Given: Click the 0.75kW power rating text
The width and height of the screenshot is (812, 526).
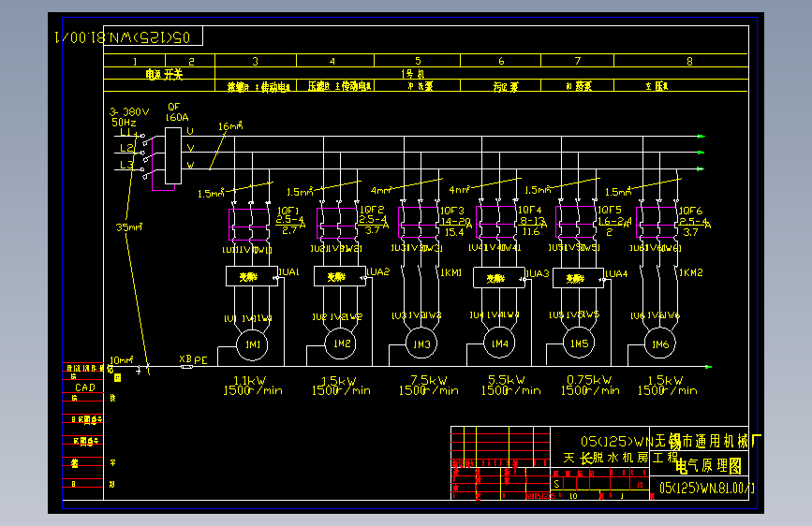Looking at the screenshot, I should (589, 380).
